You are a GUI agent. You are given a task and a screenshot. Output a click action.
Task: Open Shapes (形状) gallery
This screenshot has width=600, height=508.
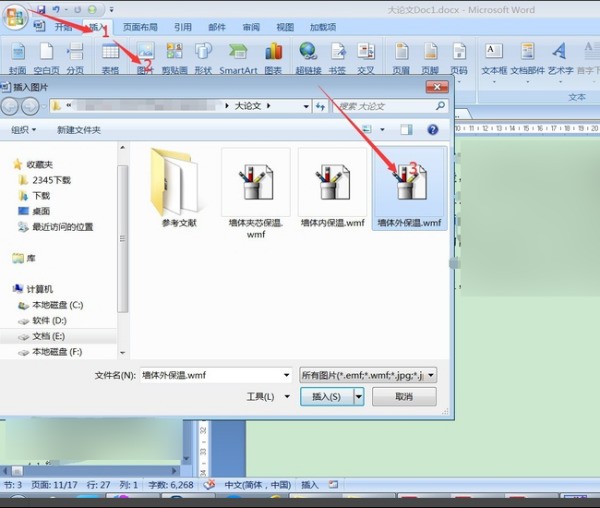click(x=203, y=59)
